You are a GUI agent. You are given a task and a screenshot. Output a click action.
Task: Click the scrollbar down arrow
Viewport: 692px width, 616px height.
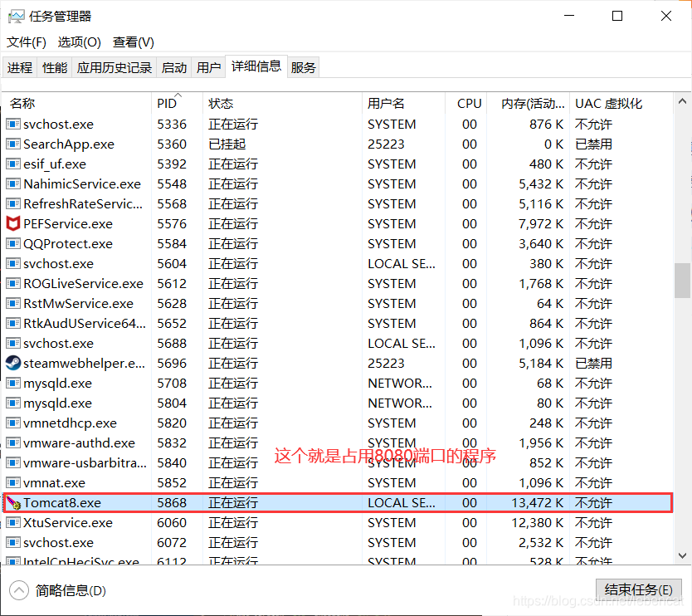[x=682, y=555]
